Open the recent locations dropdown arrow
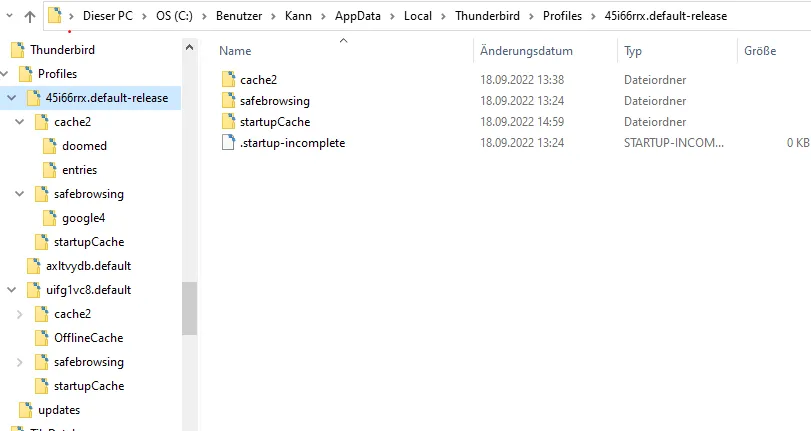This screenshot has width=811, height=431. 9,16
